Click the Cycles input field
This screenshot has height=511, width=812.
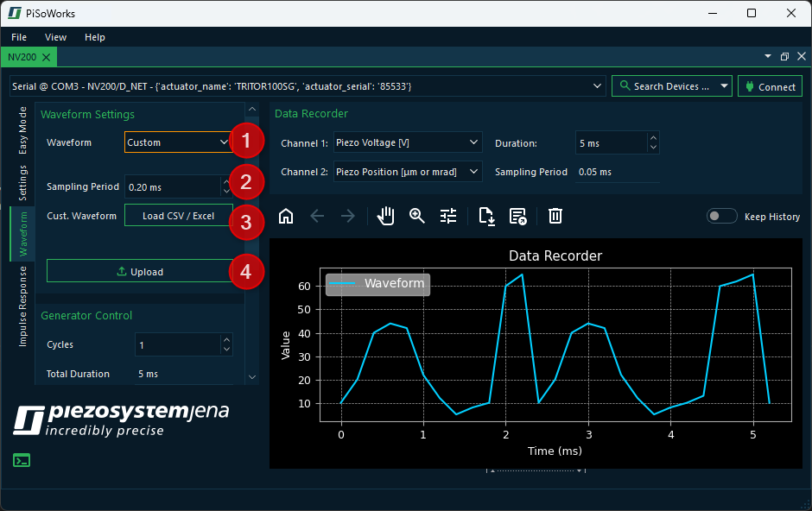pyautogui.click(x=178, y=344)
